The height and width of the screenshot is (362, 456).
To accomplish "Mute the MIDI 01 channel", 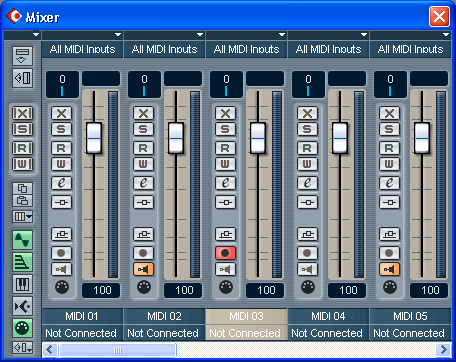I will point(61,113).
